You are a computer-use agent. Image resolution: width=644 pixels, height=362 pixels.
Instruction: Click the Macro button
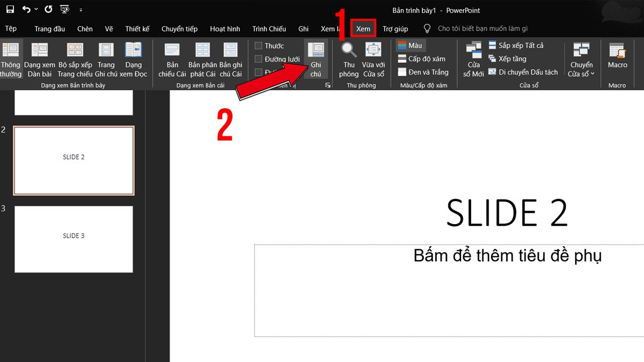pos(618,56)
